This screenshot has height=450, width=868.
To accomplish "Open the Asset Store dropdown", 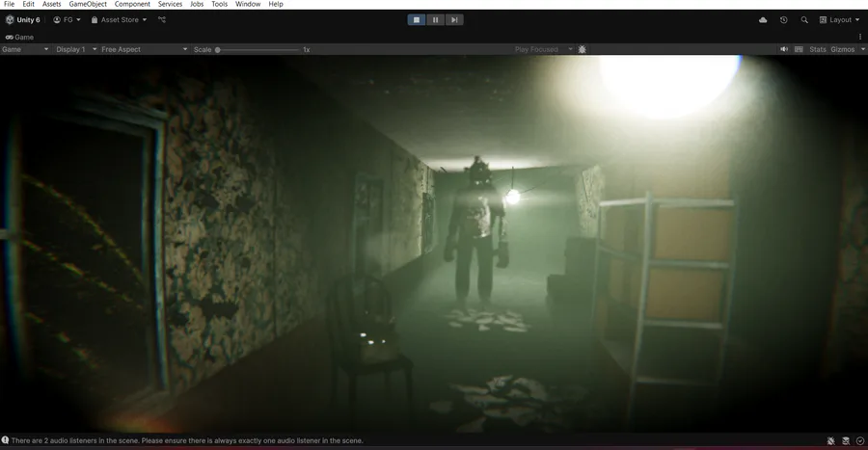I will pos(119,20).
